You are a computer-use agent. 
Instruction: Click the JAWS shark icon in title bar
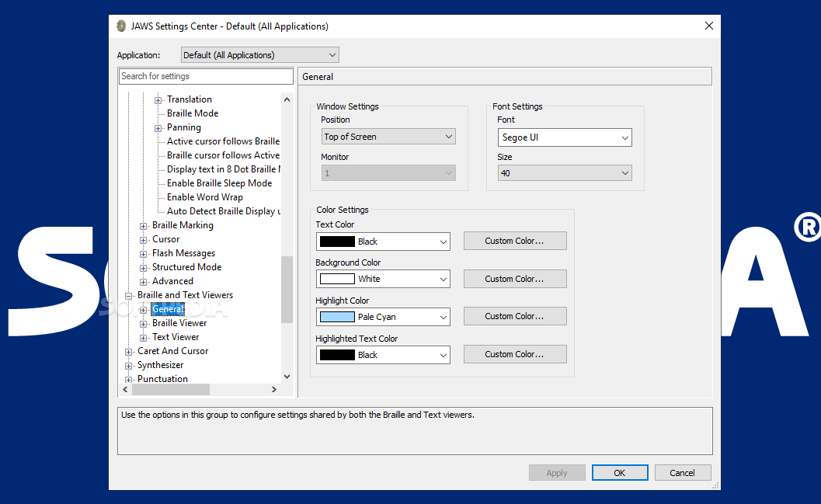point(121,26)
